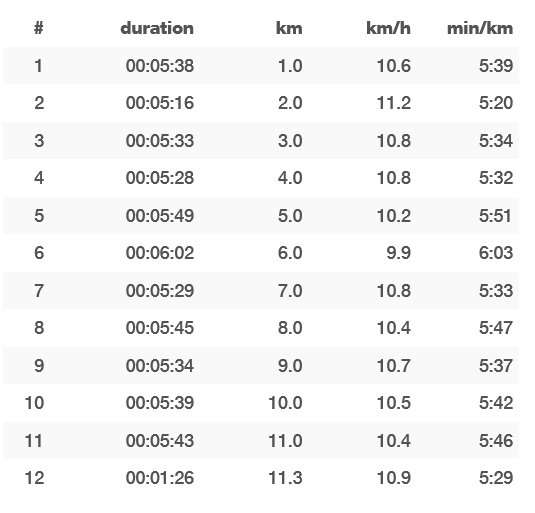Select the 5:34 pace in lap 3

tap(496, 141)
